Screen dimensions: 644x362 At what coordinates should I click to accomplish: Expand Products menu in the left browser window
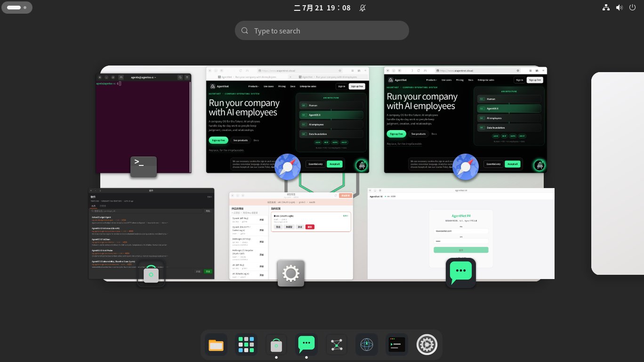coord(254,86)
